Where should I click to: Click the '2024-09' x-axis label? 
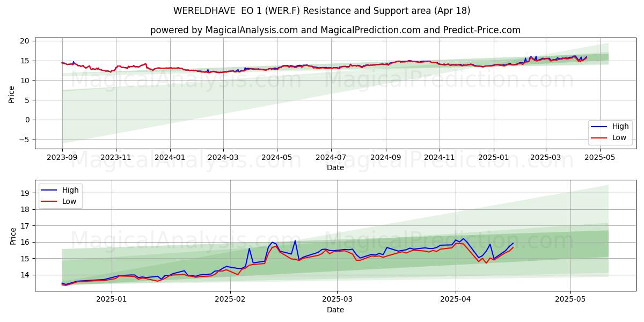point(385,158)
